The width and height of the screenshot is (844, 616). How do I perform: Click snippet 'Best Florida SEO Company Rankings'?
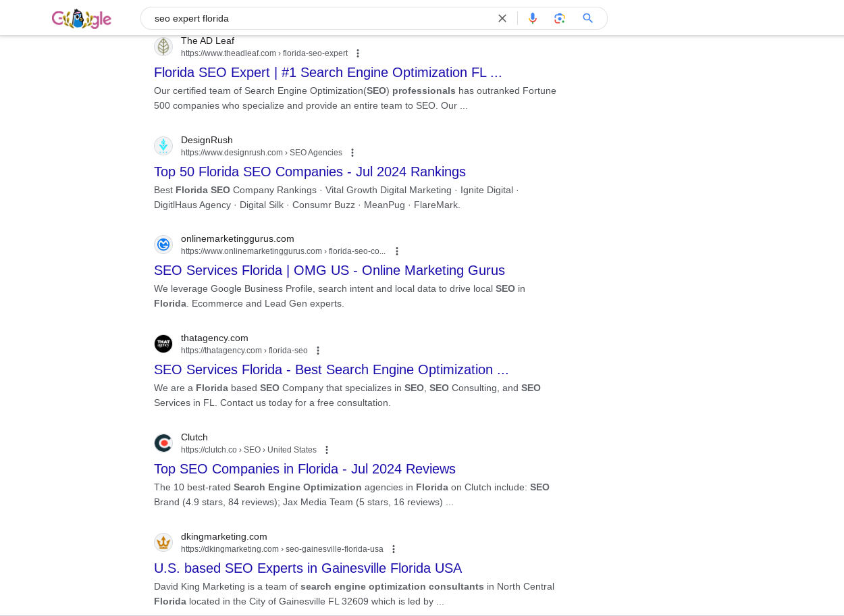pos(336,197)
